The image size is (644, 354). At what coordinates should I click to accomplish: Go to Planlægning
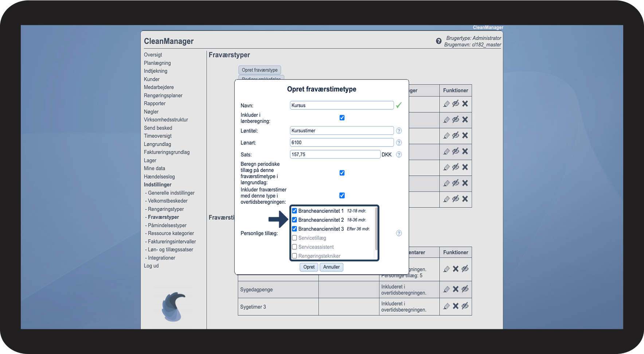[157, 63]
